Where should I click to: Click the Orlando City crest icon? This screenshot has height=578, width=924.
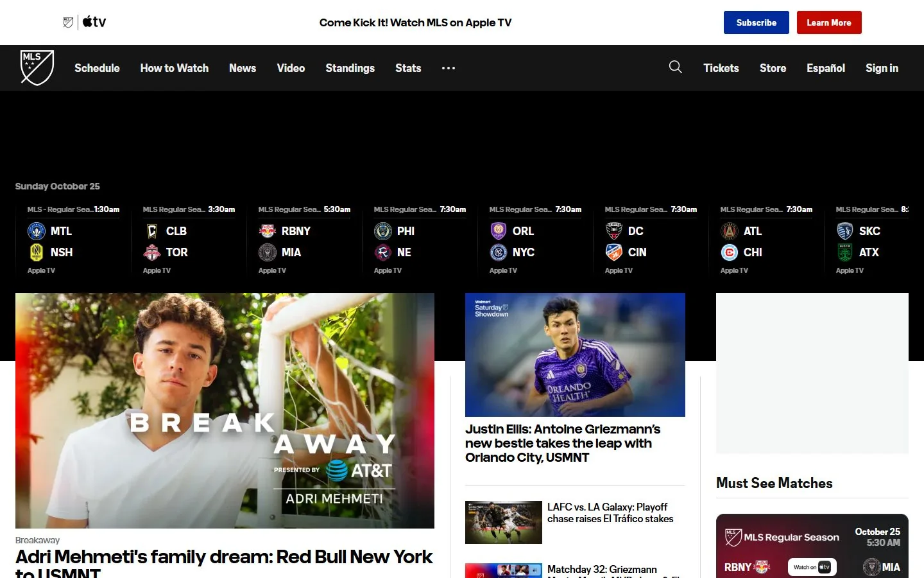click(x=499, y=231)
